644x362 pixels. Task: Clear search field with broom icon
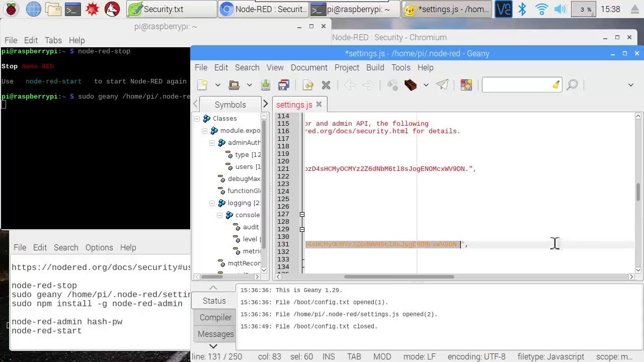point(555,85)
